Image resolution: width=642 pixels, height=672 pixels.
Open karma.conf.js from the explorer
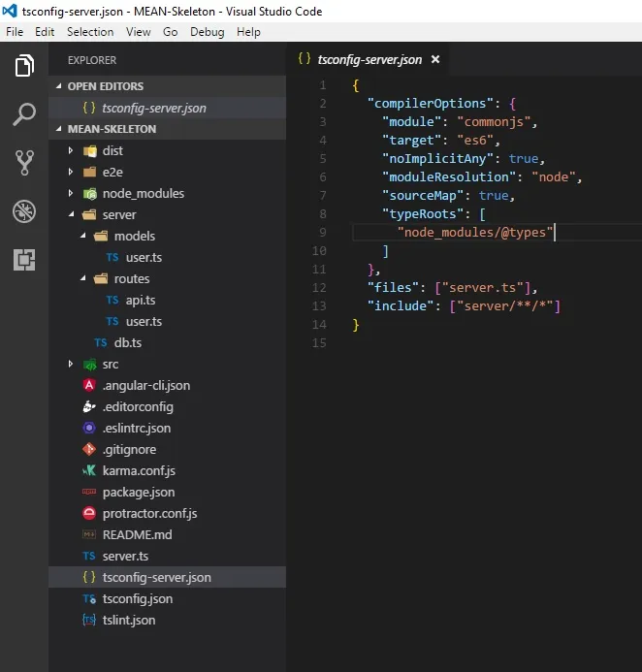(x=167, y=470)
